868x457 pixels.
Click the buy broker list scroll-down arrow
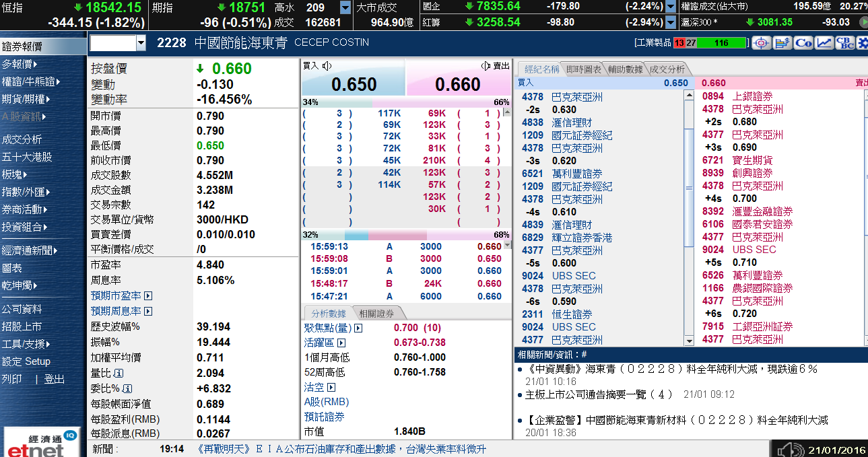coord(689,340)
